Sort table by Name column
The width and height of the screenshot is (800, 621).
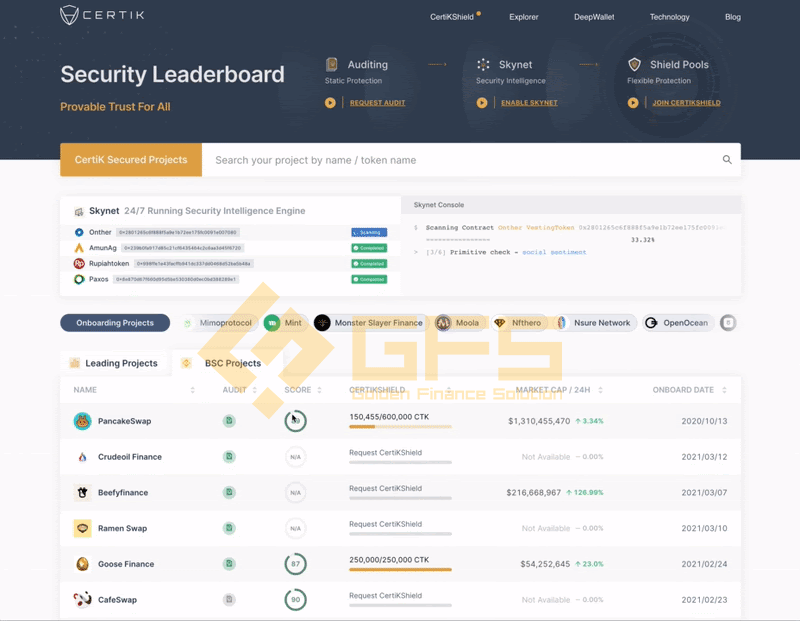pos(192,390)
